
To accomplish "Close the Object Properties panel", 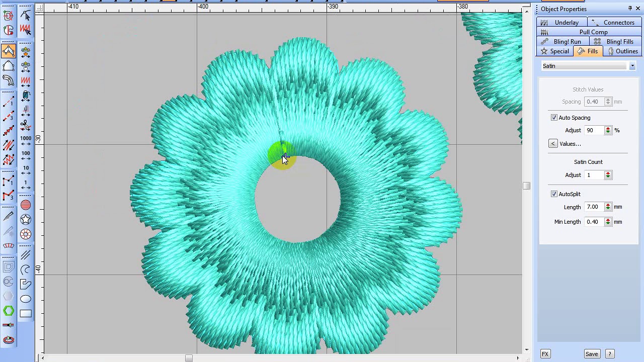I will (638, 9).
